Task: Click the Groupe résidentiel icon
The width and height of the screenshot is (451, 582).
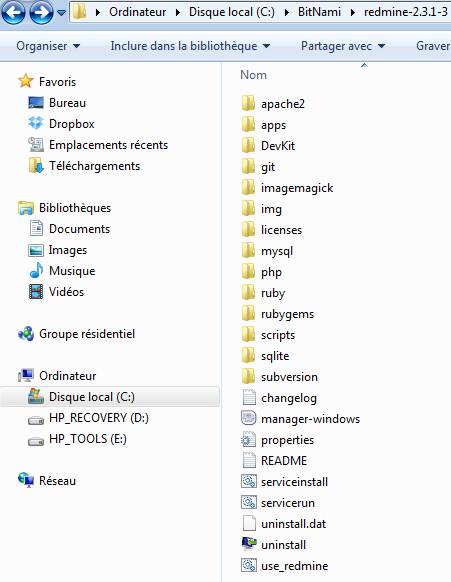Action: point(26,334)
